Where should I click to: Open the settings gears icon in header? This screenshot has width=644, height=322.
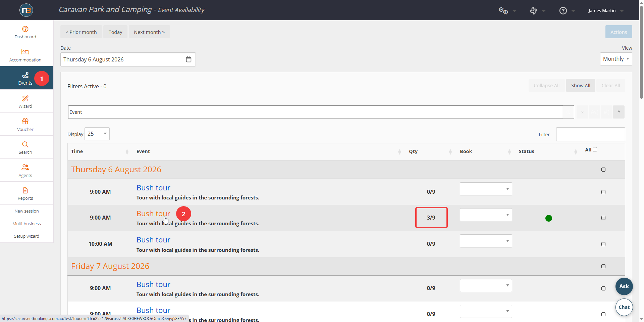tap(503, 11)
